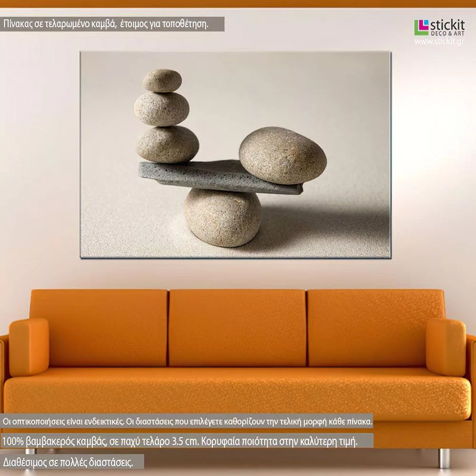The width and height of the screenshot is (476, 476).
Task: Click the left back cushion of the sofa
Action: click(x=99, y=327)
